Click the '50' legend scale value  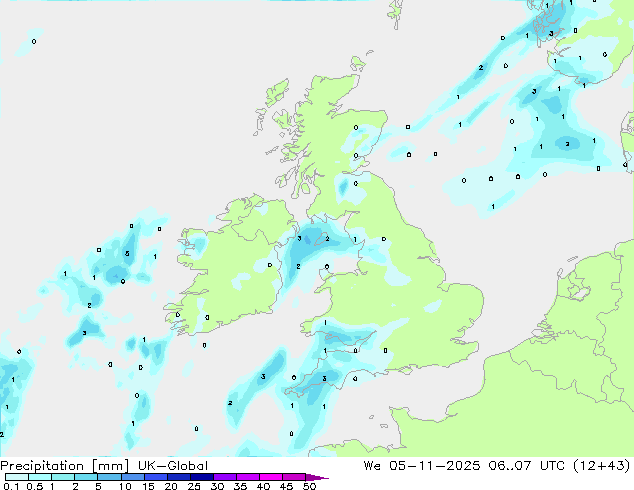click(x=310, y=486)
